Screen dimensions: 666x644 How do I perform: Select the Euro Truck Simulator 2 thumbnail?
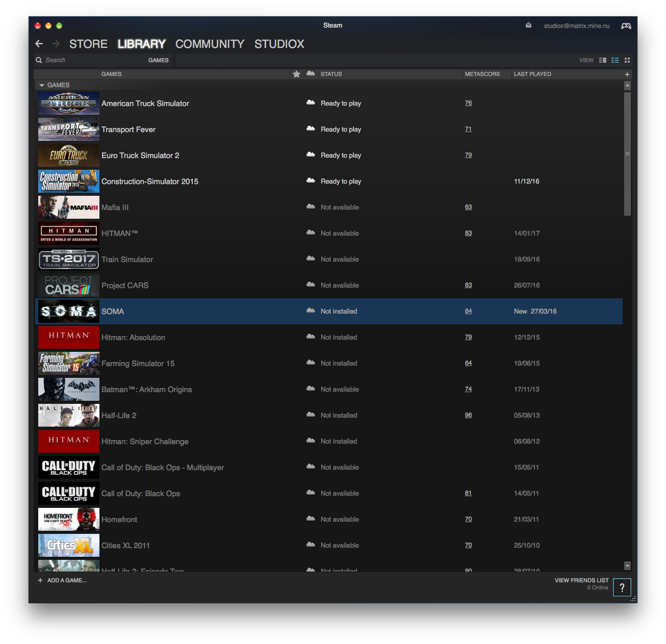click(69, 156)
